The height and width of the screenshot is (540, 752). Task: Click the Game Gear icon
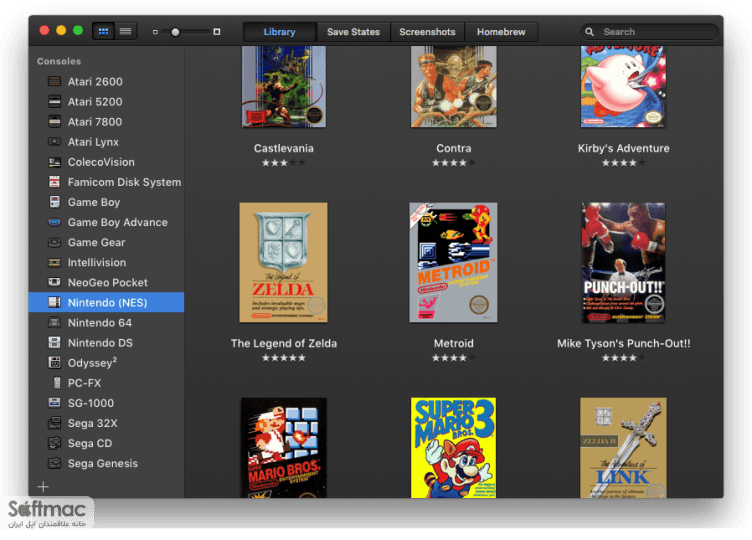click(55, 243)
